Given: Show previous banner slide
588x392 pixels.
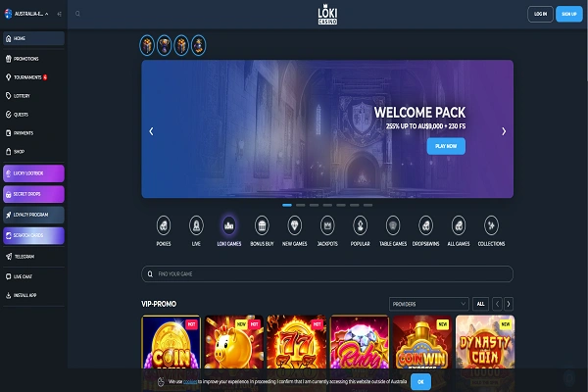Looking at the screenshot, I should [x=151, y=131].
